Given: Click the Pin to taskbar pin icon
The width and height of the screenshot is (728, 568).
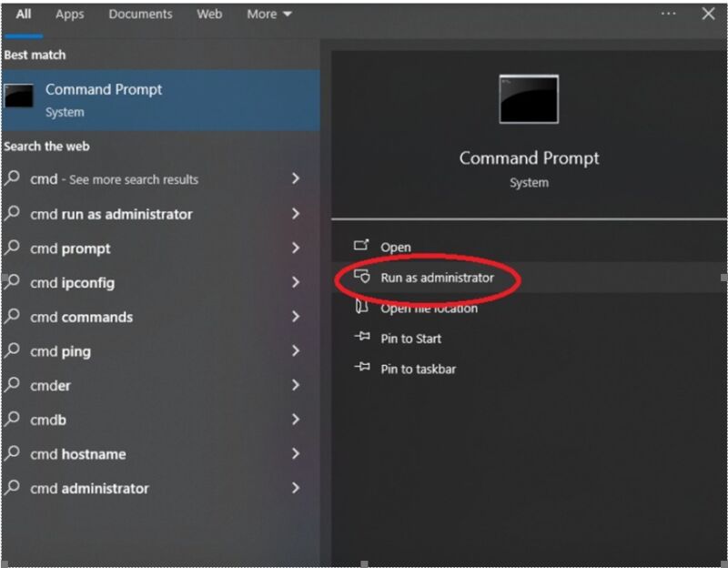Looking at the screenshot, I should (361, 368).
